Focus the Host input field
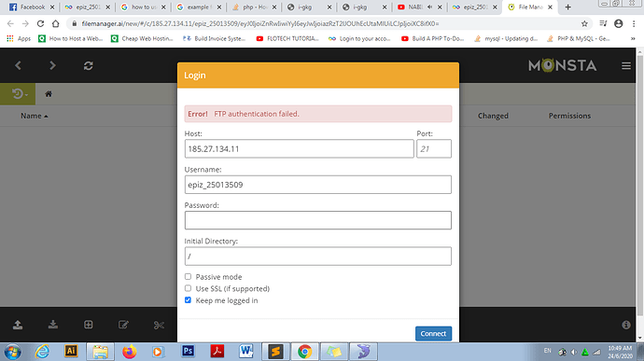 pos(299,148)
